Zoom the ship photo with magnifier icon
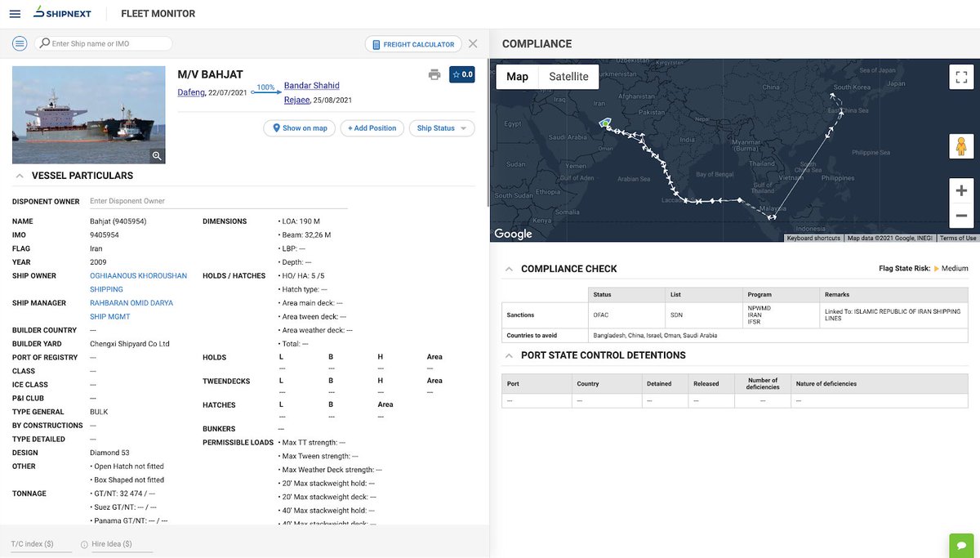The height and width of the screenshot is (558, 980). (157, 155)
